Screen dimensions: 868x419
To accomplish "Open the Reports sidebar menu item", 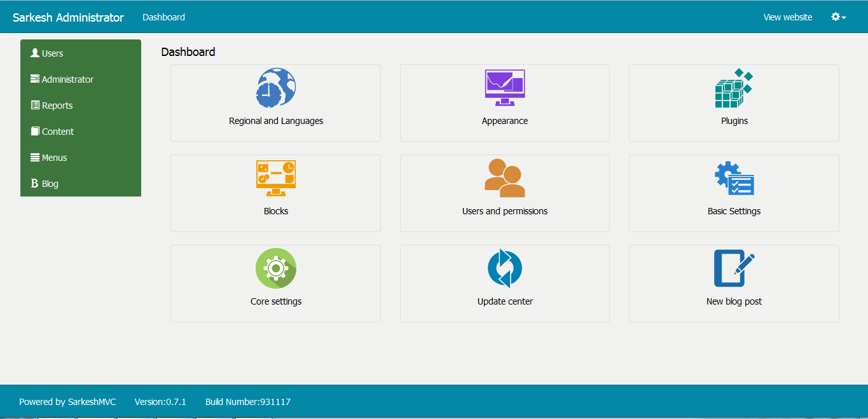I will coord(81,106).
